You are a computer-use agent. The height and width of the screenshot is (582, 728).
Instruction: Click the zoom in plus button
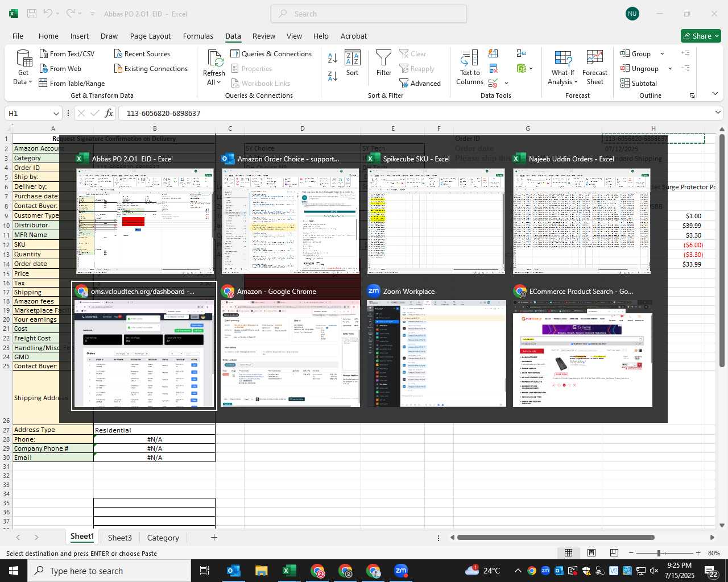(x=698, y=553)
